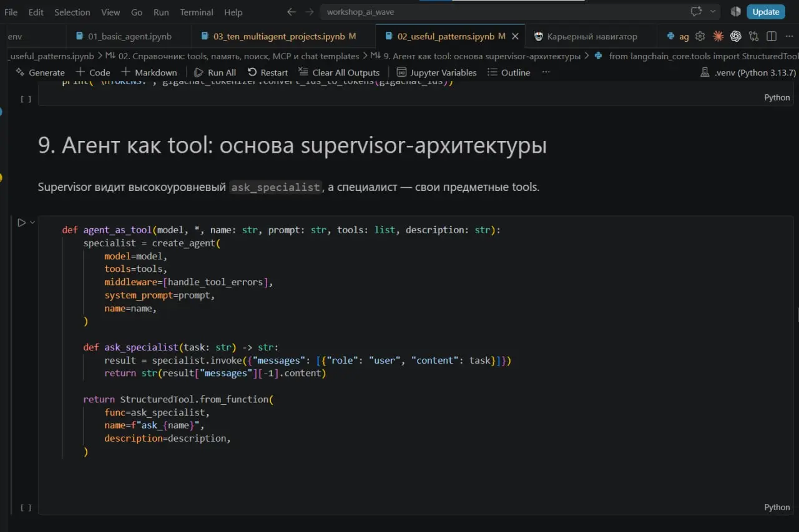Select the 02_useful_patterns.ipynb tab

click(x=451, y=36)
